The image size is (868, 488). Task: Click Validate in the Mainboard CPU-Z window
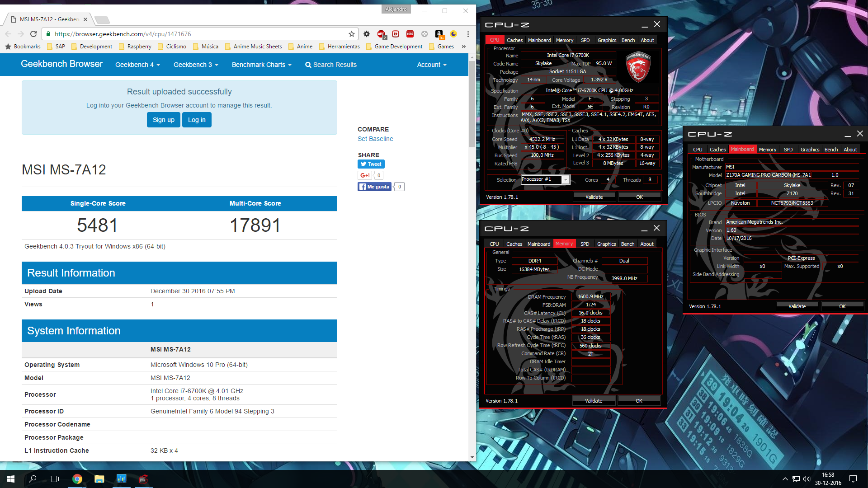[797, 306]
